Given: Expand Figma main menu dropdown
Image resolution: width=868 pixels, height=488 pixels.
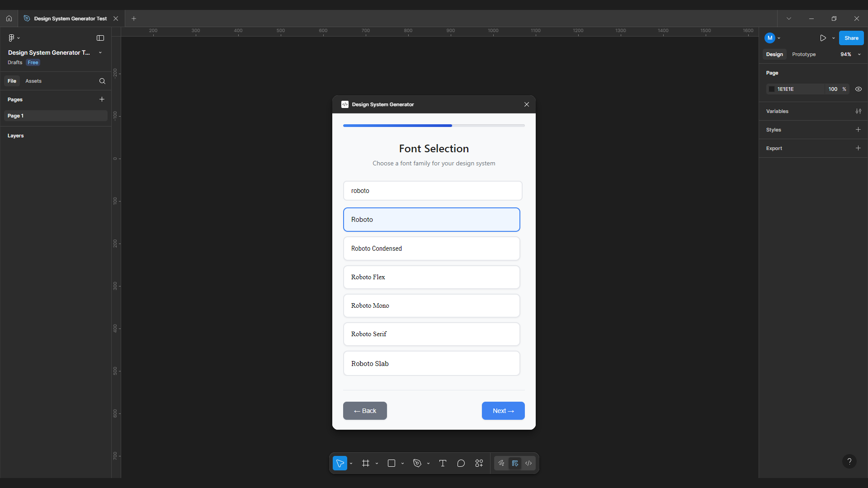Looking at the screenshot, I should pyautogui.click(x=14, y=38).
